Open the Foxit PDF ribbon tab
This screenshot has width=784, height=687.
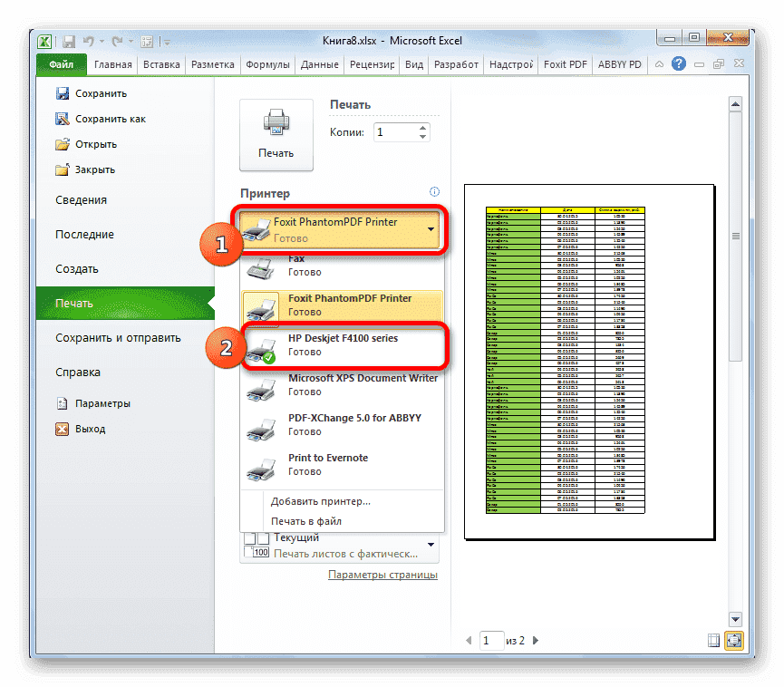[x=565, y=64]
